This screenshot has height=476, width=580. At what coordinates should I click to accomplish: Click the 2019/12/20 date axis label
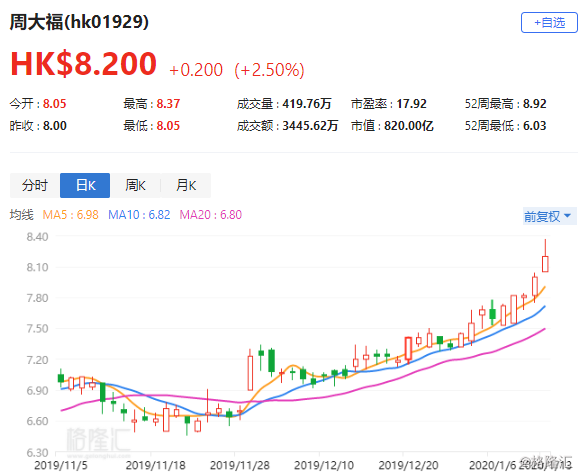coord(408,465)
